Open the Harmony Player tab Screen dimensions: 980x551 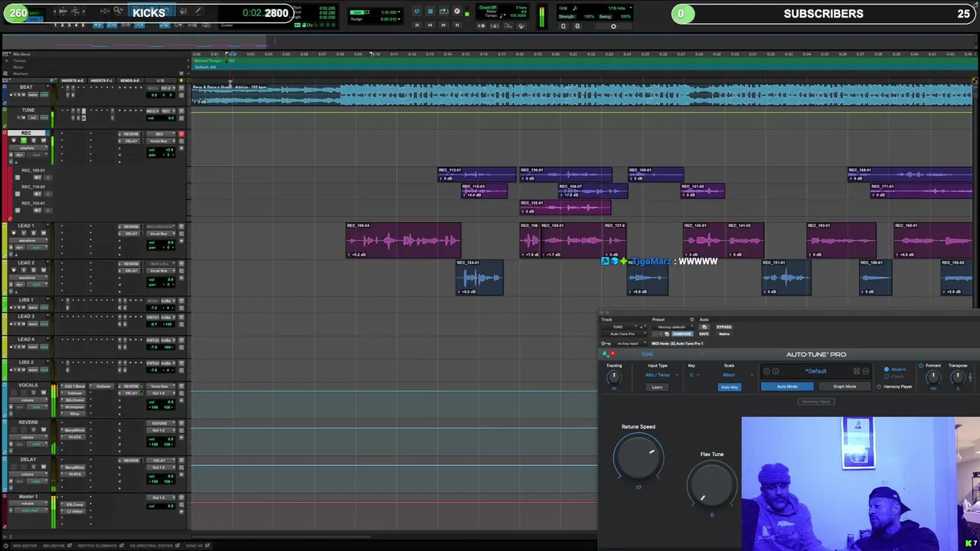816,401
